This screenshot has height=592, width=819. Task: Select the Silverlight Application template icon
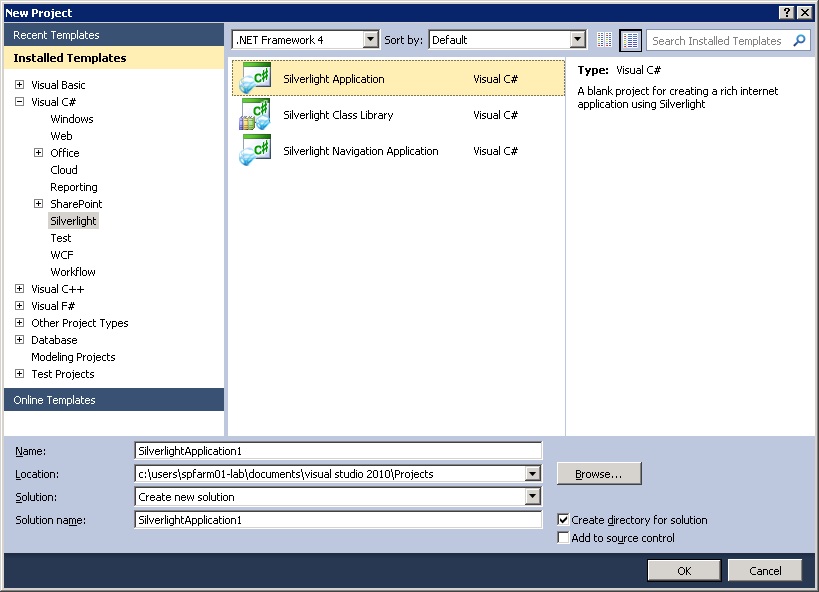click(255, 78)
